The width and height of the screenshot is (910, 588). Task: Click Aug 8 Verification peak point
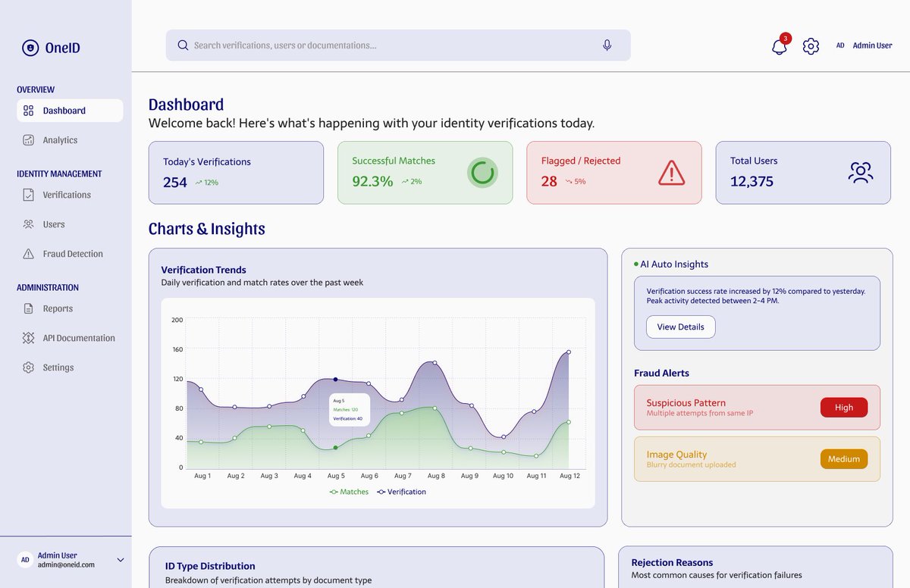[435, 362]
